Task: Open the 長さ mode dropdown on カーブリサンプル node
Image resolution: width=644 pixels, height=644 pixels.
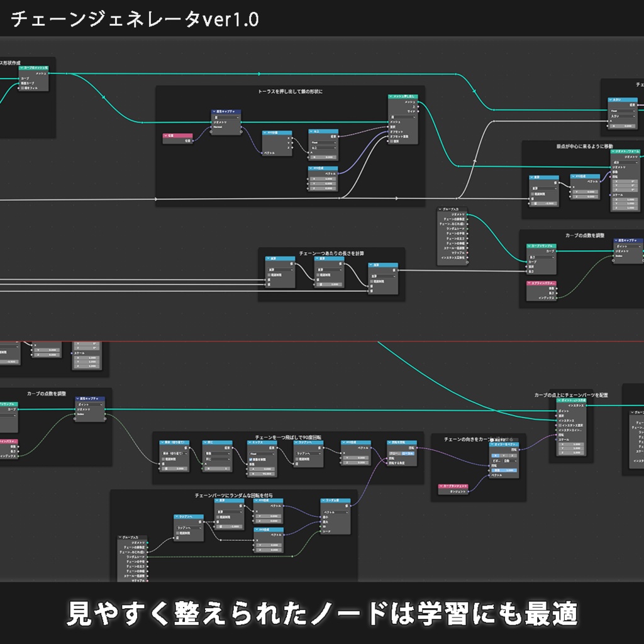Action: (541, 257)
